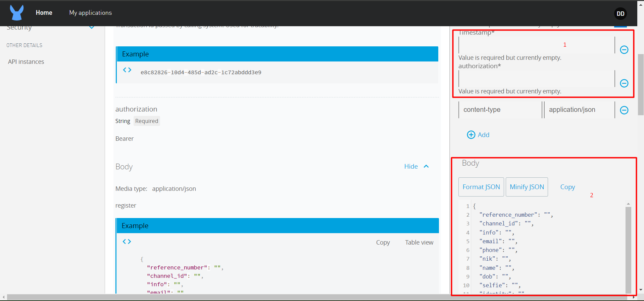This screenshot has width=644, height=301.
Task: Go to the Home tab
Action: 44,13
